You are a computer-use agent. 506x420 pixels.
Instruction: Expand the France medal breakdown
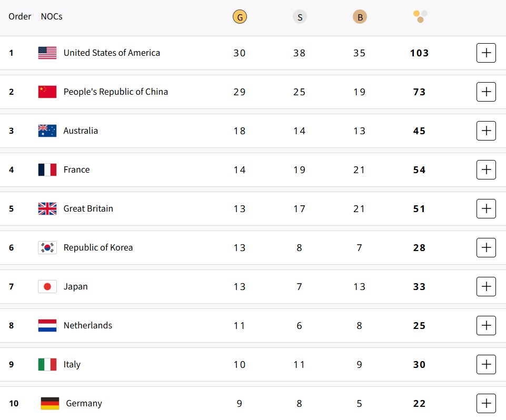coord(486,169)
